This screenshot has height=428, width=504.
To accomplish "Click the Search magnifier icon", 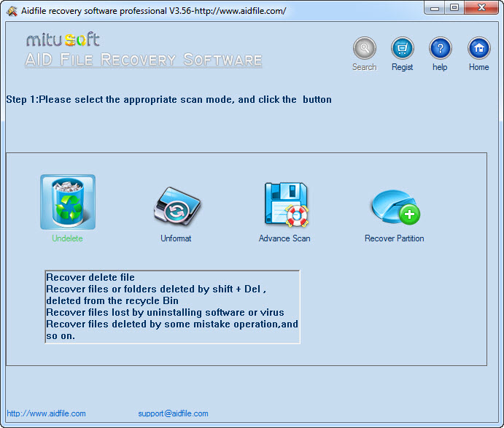I will tap(365, 48).
